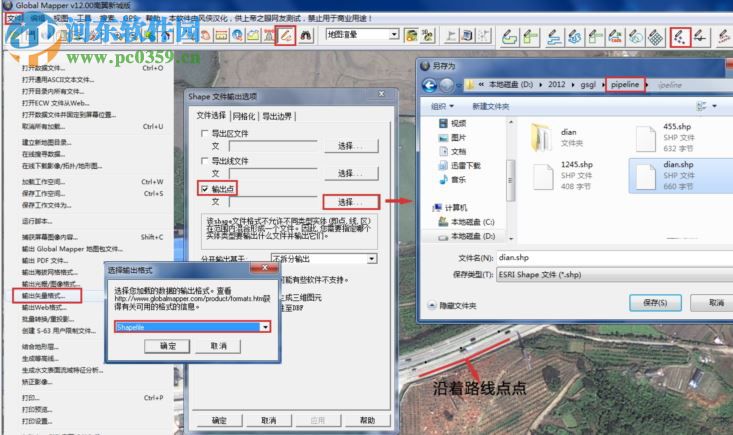Viewport: 733px width, 435px height.
Task: Open the 组织 dropdown in Save As
Action: coord(442,107)
